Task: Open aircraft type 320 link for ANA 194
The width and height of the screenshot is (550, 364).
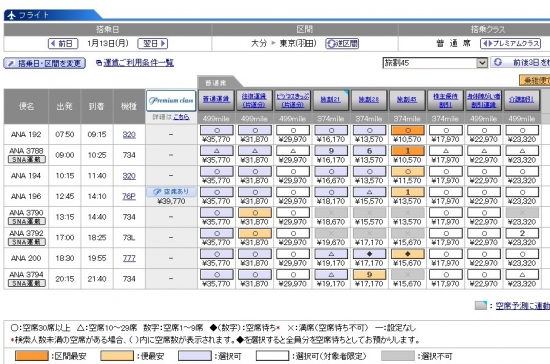Action: click(129, 176)
